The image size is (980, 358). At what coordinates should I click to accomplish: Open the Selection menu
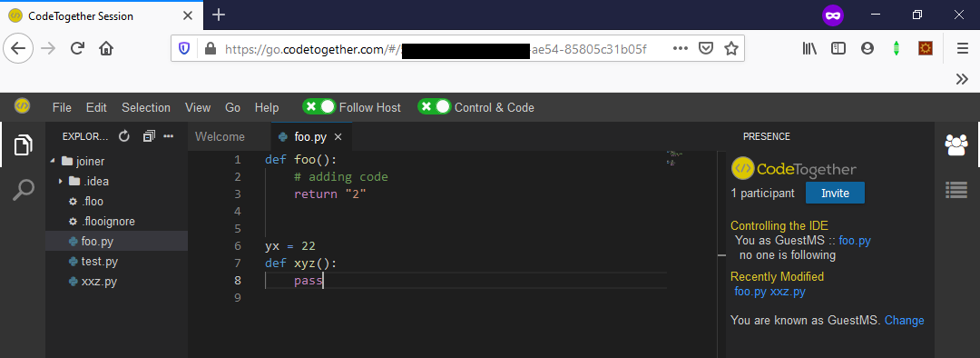click(145, 107)
